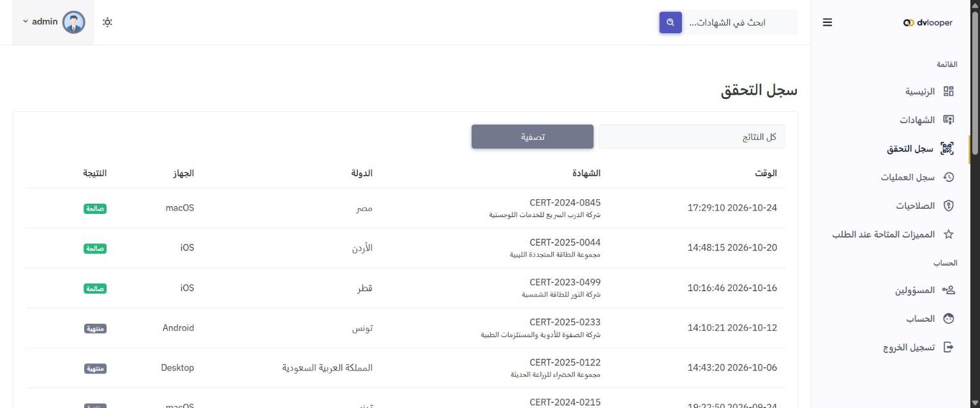Click the الصلاحيات shield icon
This screenshot has width=980, height=408.
pyautogui.click(x=949, y=206)
